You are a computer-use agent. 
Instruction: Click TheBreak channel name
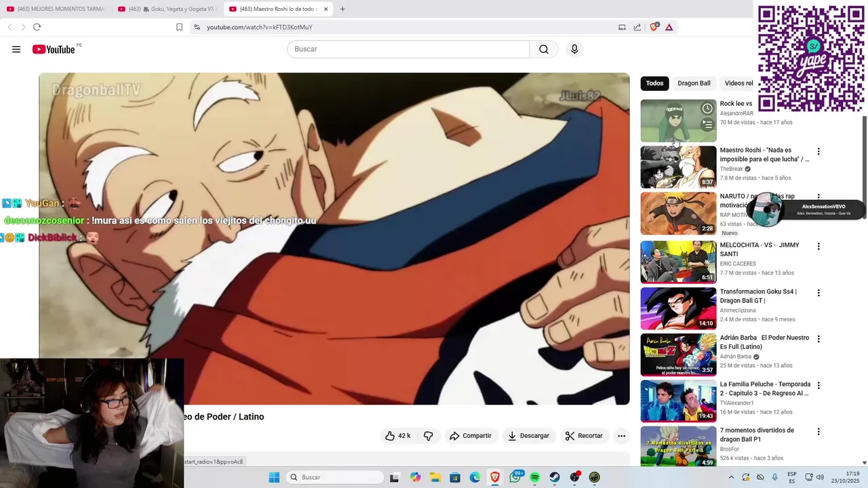pyautogui.click(x=732, y=169)
